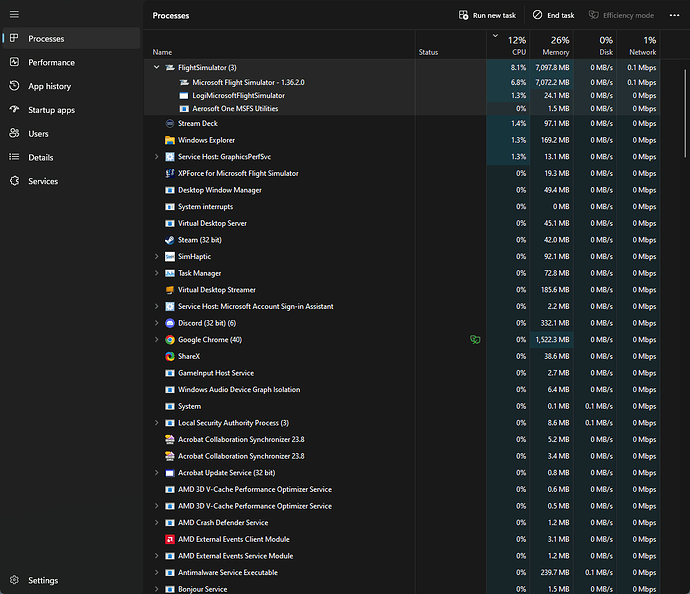Sort by the Status column header
This screenshot has width=690, height=594.
point(451,44)
